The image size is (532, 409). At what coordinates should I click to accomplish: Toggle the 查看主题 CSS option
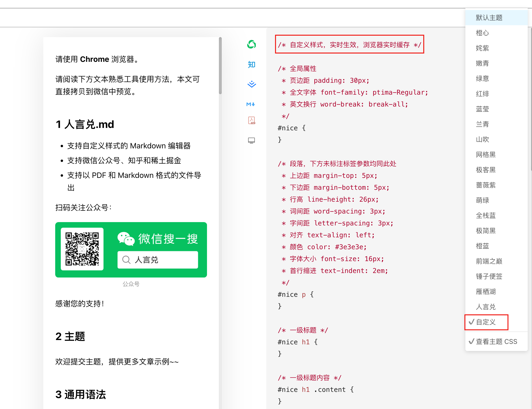[496, 341]
